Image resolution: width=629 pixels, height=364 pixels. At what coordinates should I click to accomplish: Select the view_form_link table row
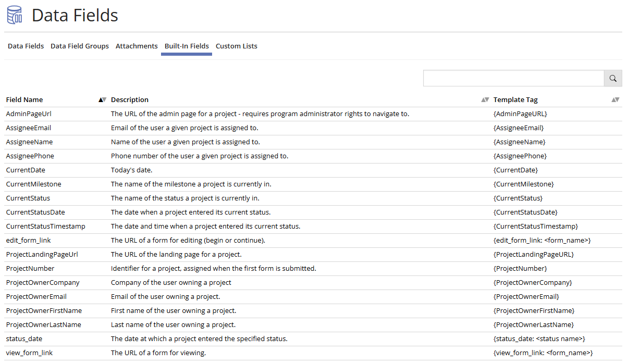tap(313, 353)
